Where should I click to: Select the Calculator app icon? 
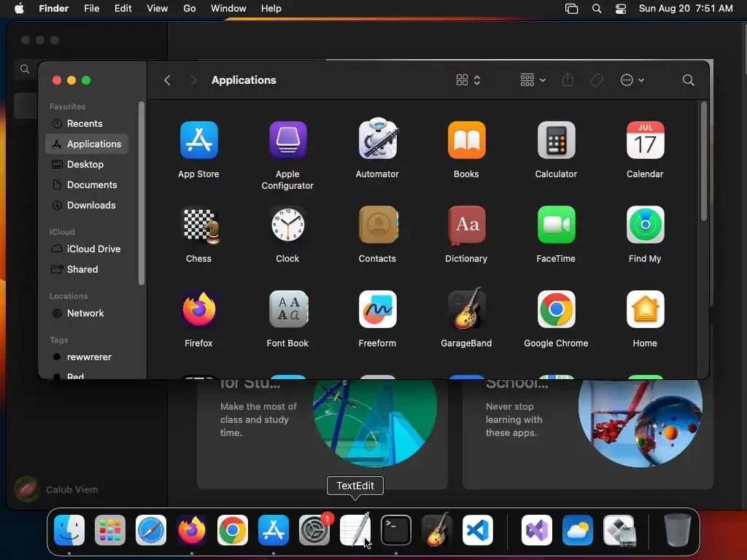556,140
